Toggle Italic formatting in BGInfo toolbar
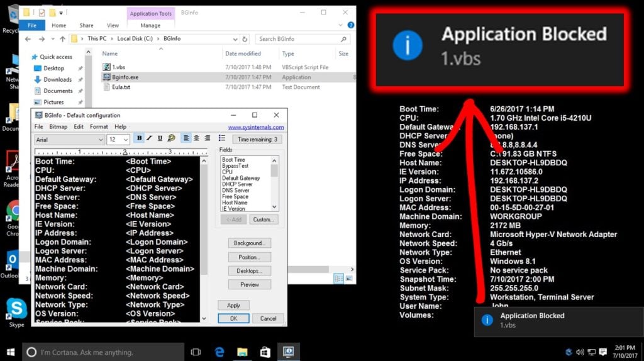The width and height of the screenshot is (644, 361). click(150, 138)
